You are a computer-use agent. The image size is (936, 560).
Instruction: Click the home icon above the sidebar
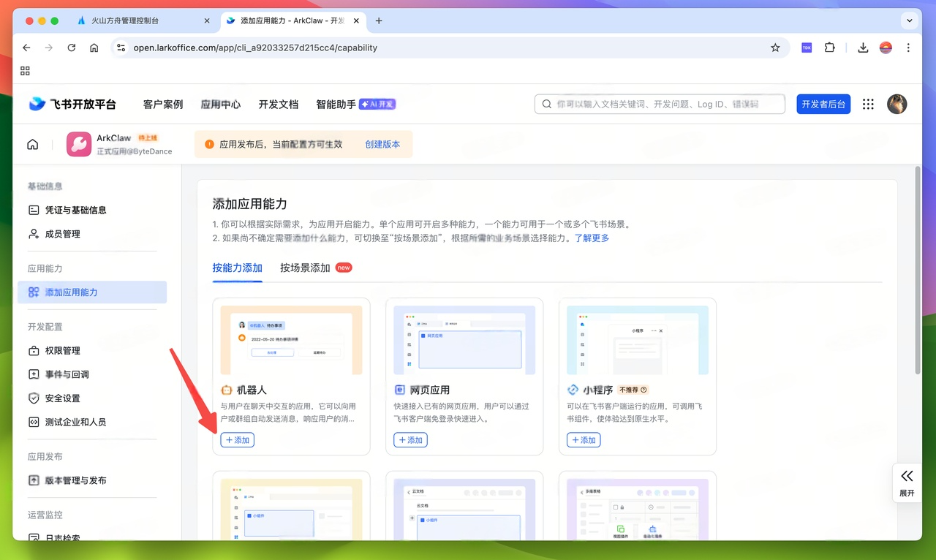(x=32, y=144)
